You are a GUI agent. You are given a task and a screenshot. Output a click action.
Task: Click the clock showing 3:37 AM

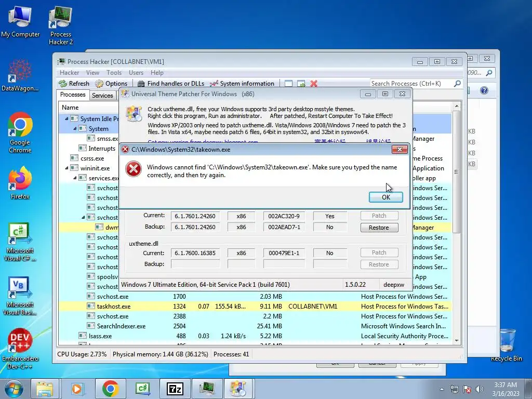coord(506,389)
